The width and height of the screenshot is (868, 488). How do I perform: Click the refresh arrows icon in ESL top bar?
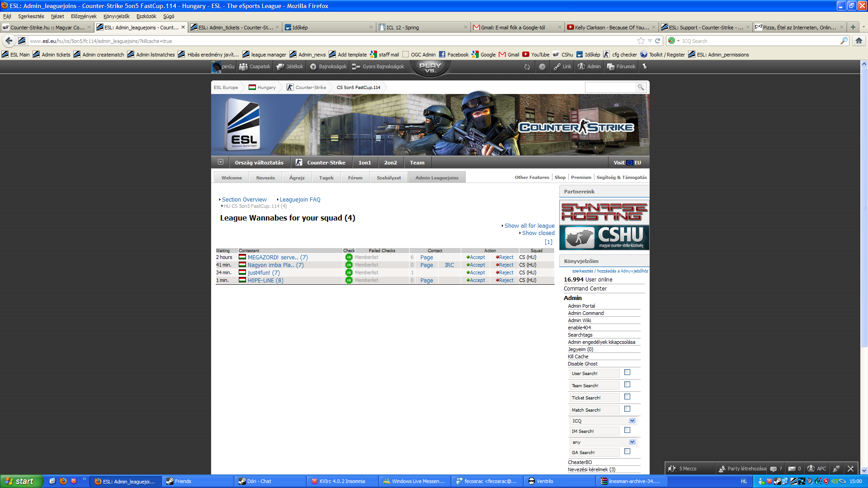527,67
